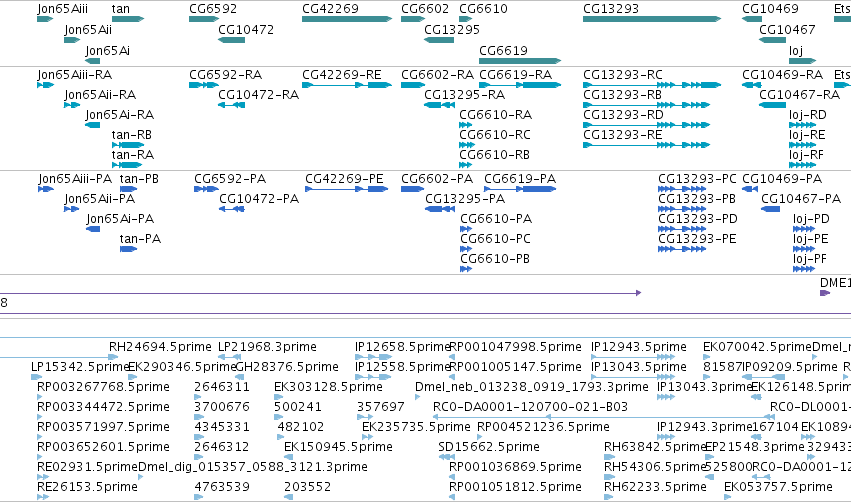Click the CG6602-RA transcript label
Viewport: 851px width, 502px height.
pyautogui.click(x=437, y=75)
